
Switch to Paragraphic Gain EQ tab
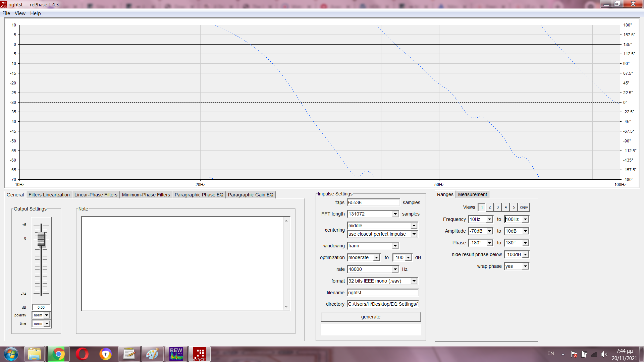[x=251, y=195]
